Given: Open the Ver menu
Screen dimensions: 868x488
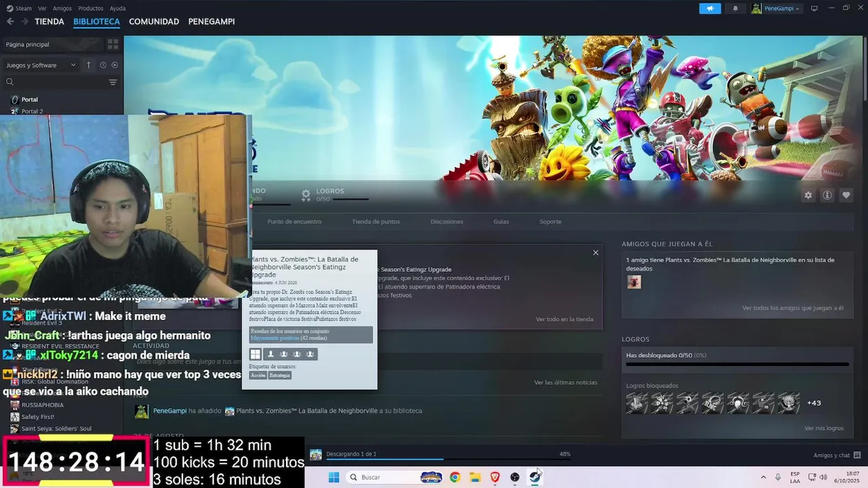Looking at the screenshot, I should click(x=42, y=8).
